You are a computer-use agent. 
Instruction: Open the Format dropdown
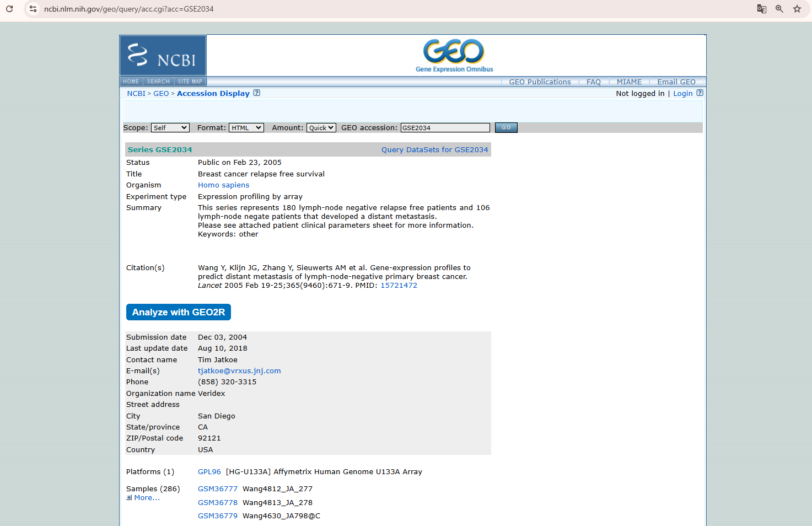(x=246, y=128)
